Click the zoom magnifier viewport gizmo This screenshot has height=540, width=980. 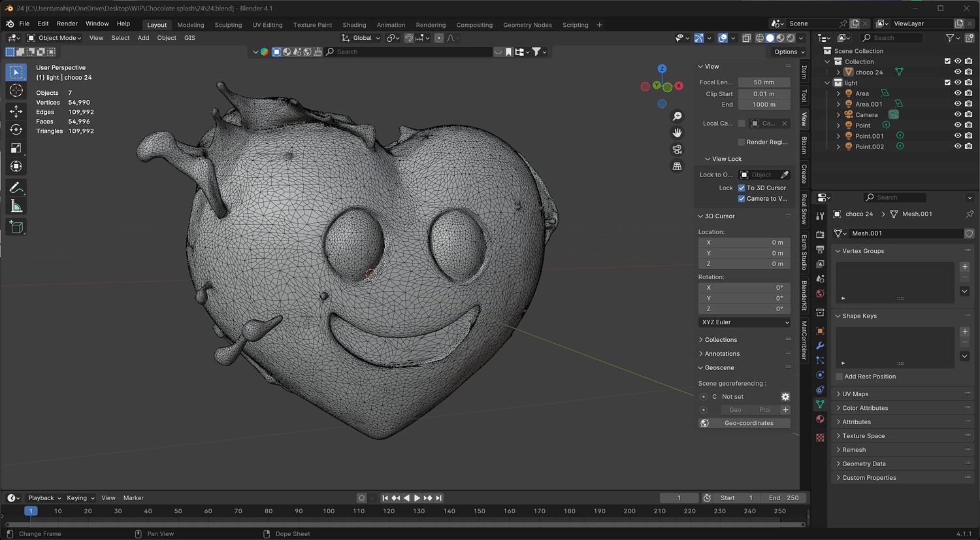pos(678,116)
